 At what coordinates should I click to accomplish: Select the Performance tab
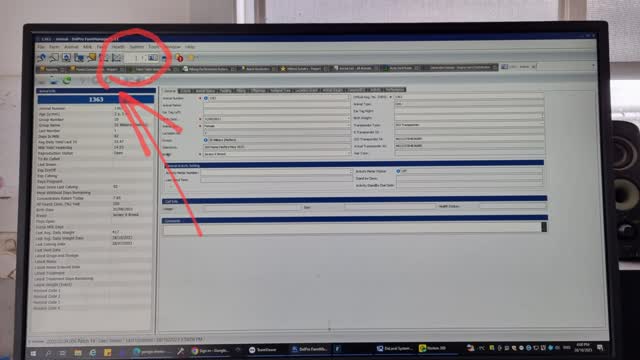pyautogui.click(x=394, y=90)
